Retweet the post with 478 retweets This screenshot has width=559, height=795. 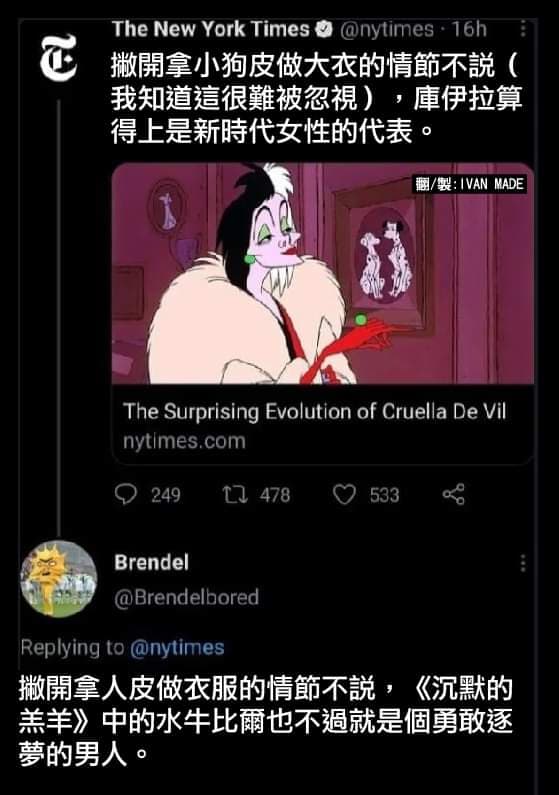click(235, 494)
